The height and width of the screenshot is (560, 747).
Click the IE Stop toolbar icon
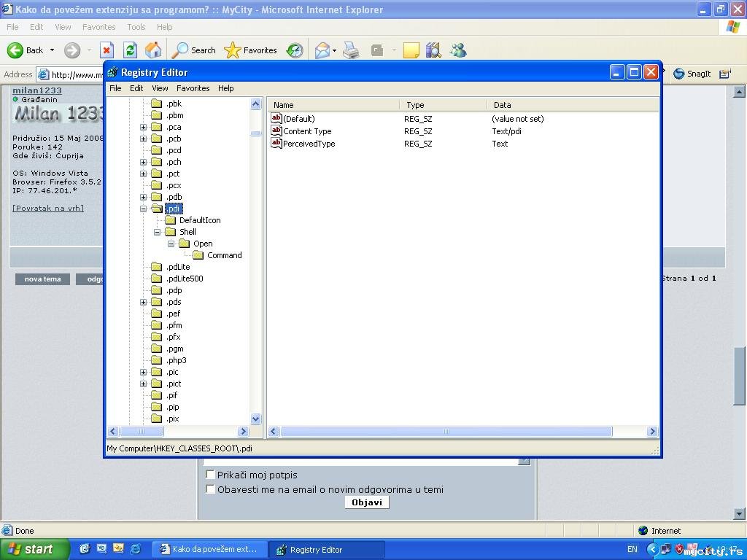click(107, 50)
